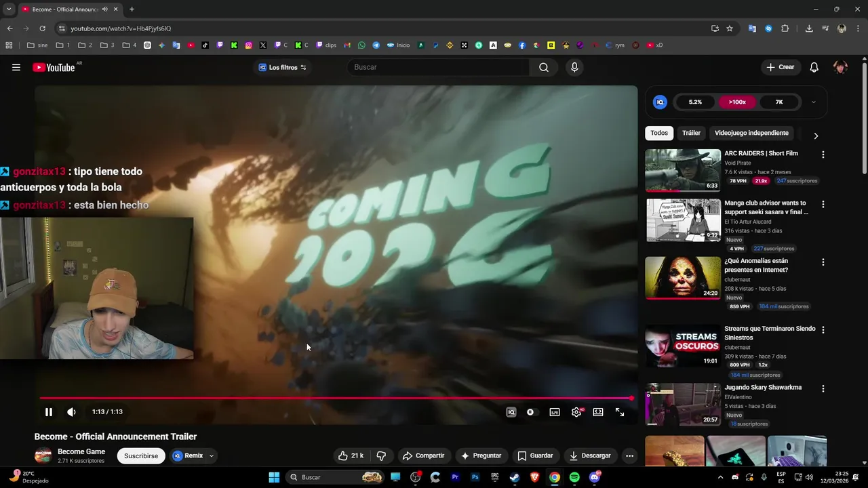Image resolution: width=868 pixels, height=488 pixels.
Task: Open a new browser tab
Action: coord(132,9)
